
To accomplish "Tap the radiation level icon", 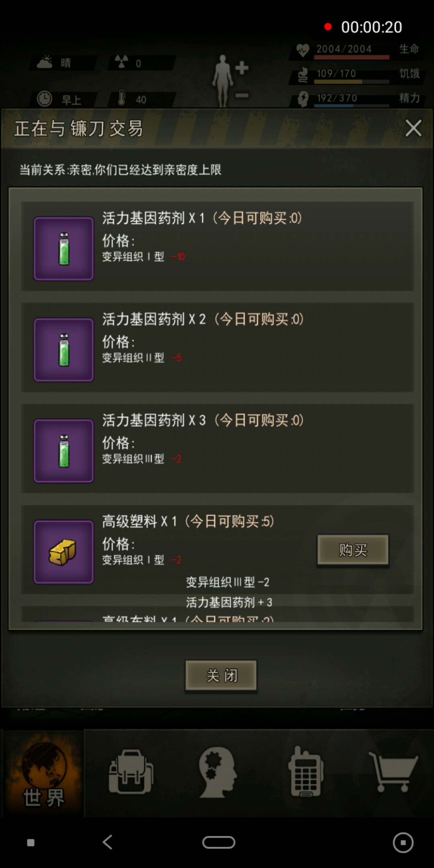I will coord(121,62).
